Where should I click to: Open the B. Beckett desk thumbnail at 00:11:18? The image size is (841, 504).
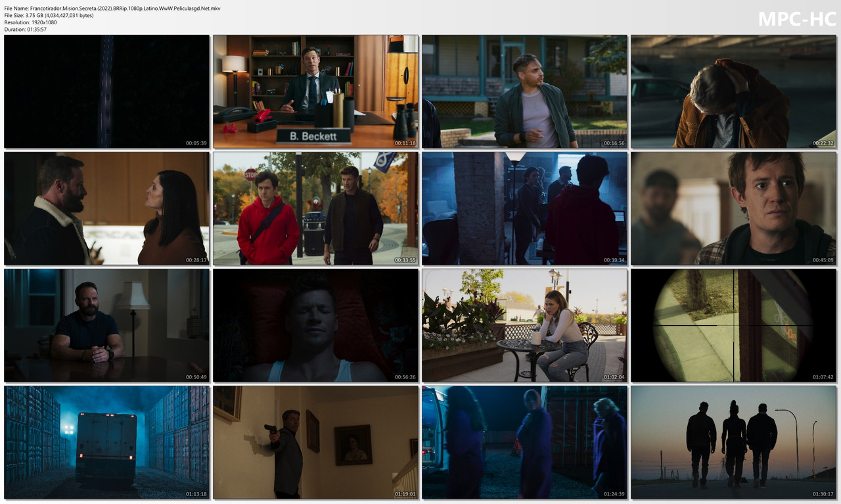tap(315, 91)
